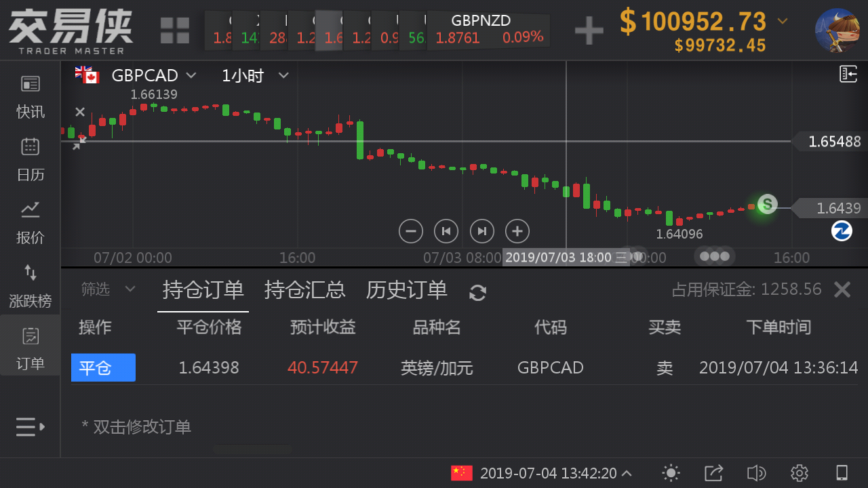Open the 1小时 timeframe dropdown

coord(283,75)
